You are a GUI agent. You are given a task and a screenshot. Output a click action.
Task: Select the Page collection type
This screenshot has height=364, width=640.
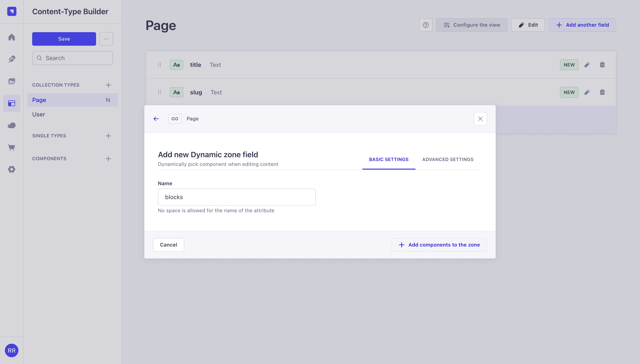tap(73, 100)
